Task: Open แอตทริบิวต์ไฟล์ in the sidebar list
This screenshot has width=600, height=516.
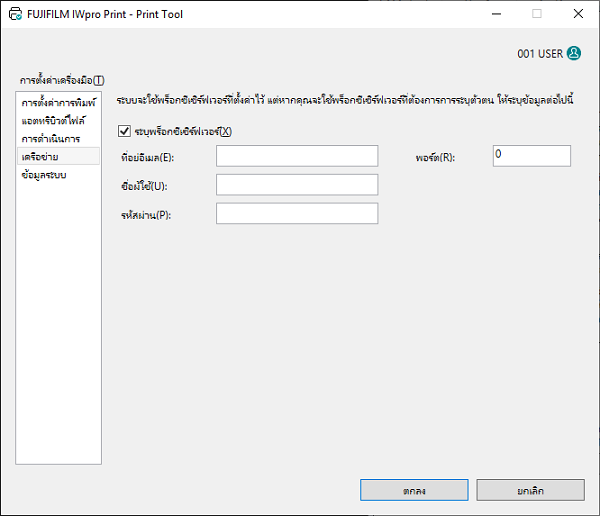Action: [54, 120]
